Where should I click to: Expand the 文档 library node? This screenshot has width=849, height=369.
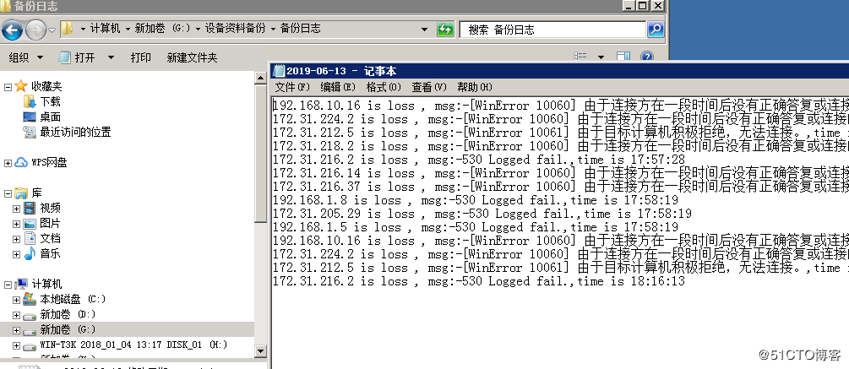pyautogui.click(x=16, y=238)
